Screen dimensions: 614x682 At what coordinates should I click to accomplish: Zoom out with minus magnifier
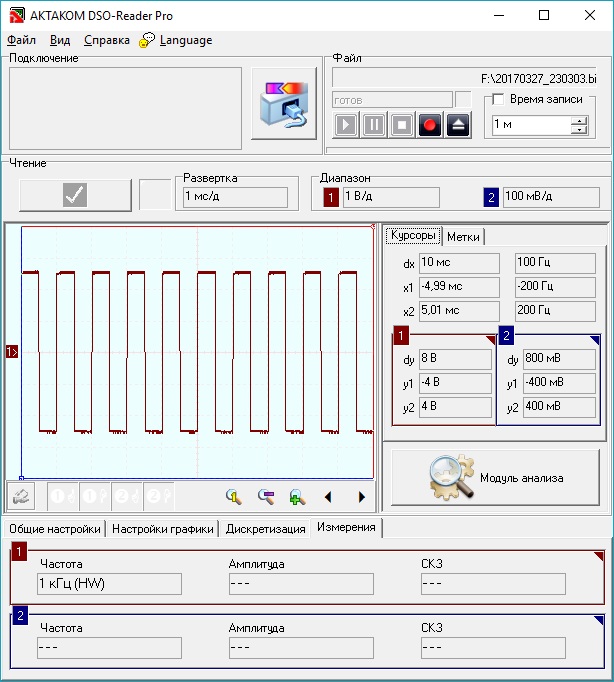tap(266, 497)
